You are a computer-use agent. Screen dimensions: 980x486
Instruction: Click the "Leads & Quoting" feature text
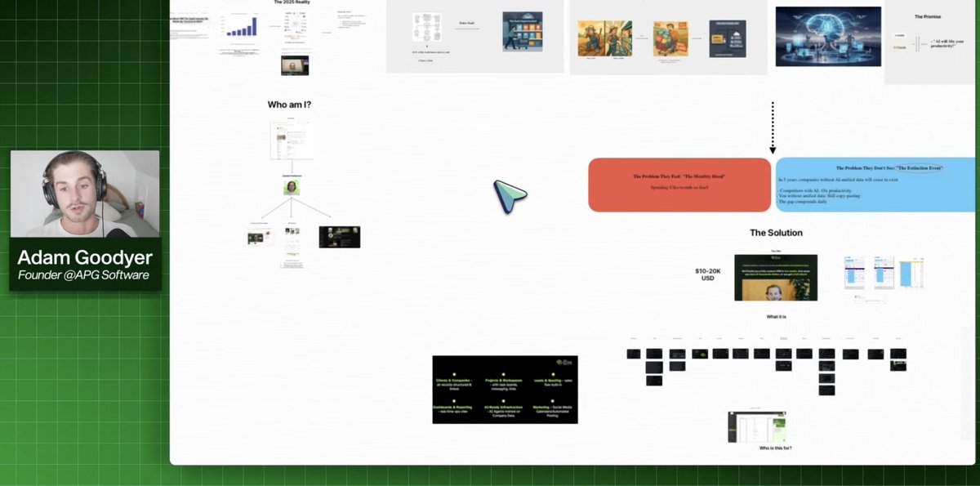[x=553, y=381]
